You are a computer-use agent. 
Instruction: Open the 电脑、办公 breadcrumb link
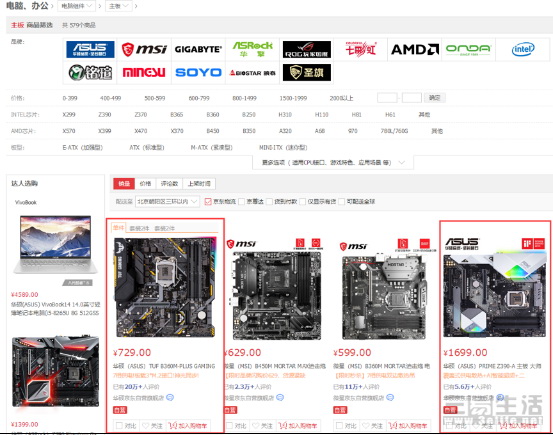point(27,6)
